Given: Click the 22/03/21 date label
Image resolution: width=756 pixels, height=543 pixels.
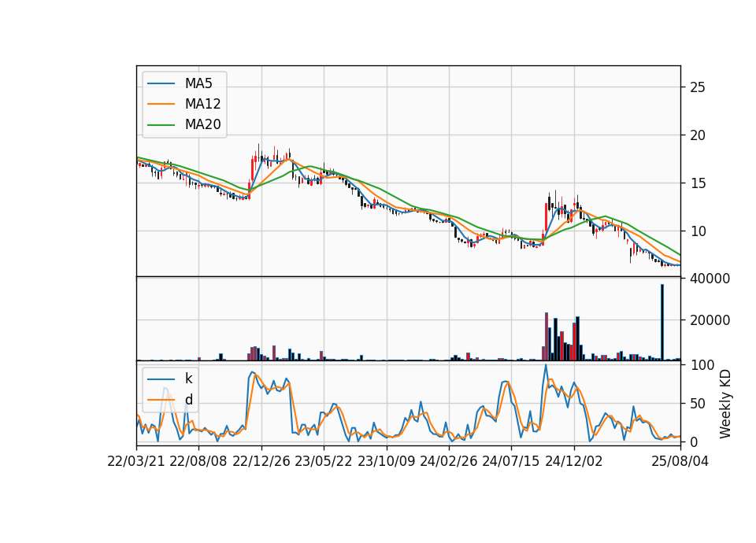Looking at the screenshot, I should pos(136,461).
